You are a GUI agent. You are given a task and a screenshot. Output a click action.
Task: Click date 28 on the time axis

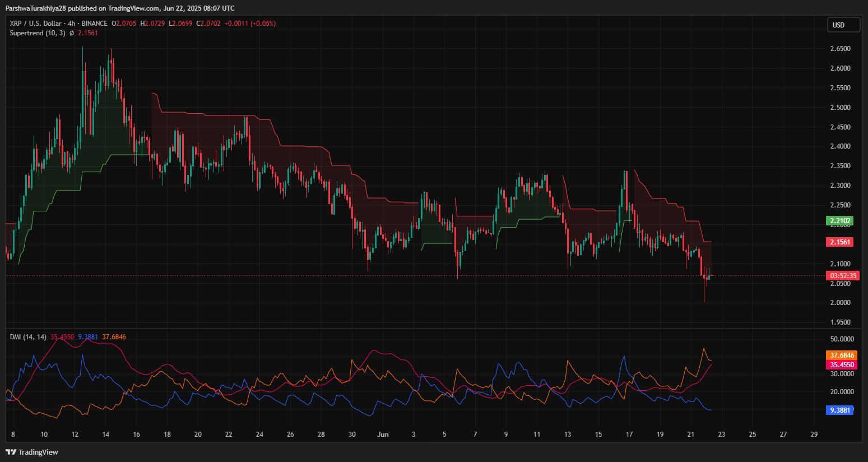pos(321,435)
